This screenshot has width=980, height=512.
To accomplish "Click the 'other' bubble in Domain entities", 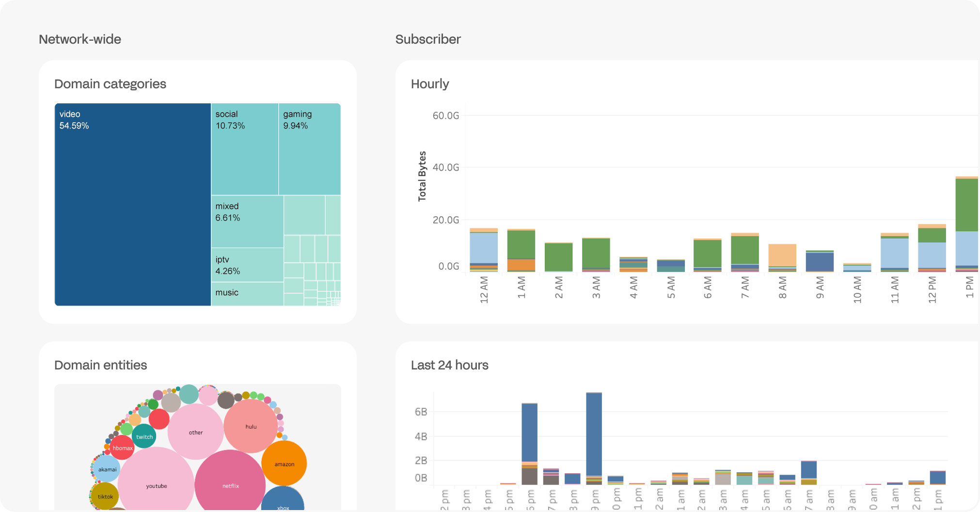I will [x=196, y=432].
